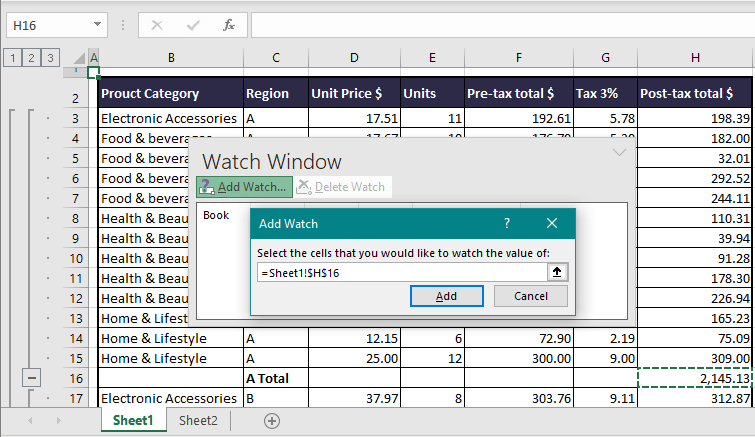Screen dimensions: 755x437
Task: Click Delete Watch in Watch Window
Action: tap(343, 187)
